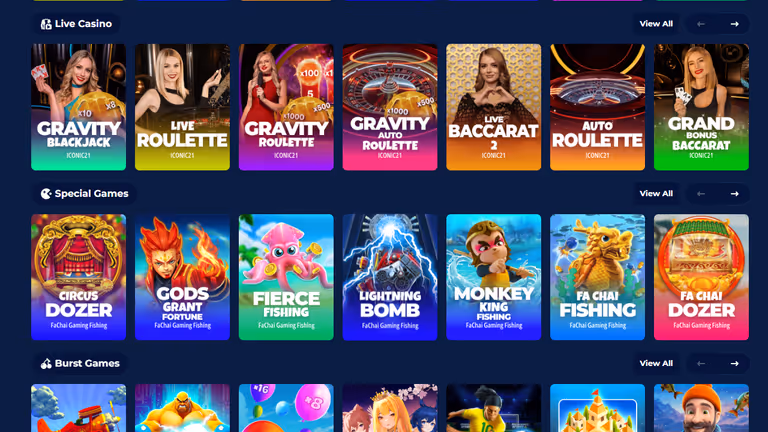Go to previous Live Casino games arrow
This screenshot has width=768, height=432.
point(701,24)
